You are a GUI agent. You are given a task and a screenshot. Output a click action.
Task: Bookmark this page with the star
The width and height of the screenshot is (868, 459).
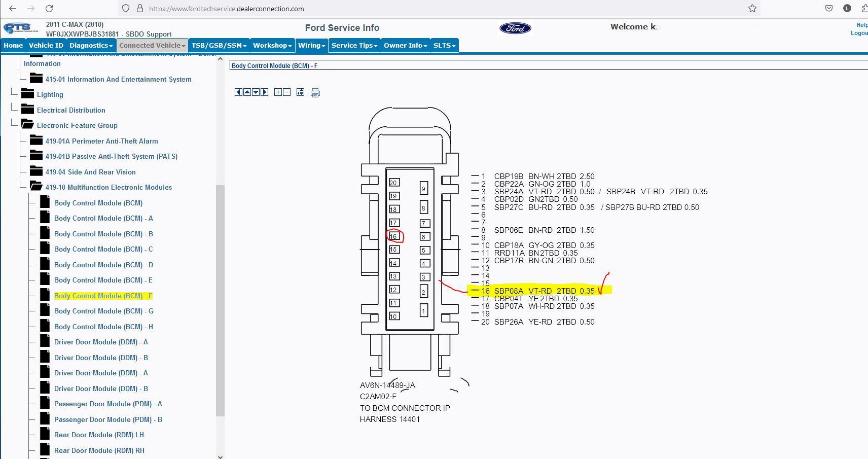(752, 9)
